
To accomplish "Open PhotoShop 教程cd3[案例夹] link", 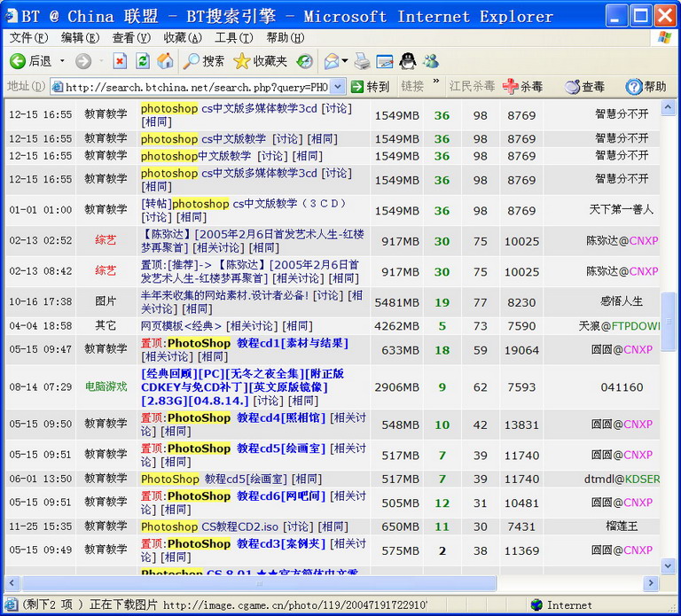I will [x=247, y=544].
